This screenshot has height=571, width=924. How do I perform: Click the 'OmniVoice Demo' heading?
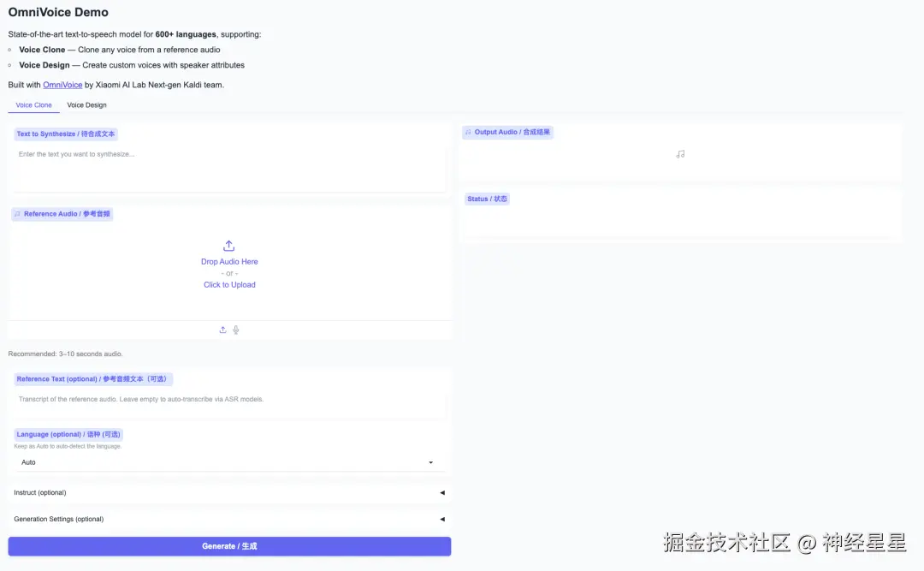coord(58,12)
